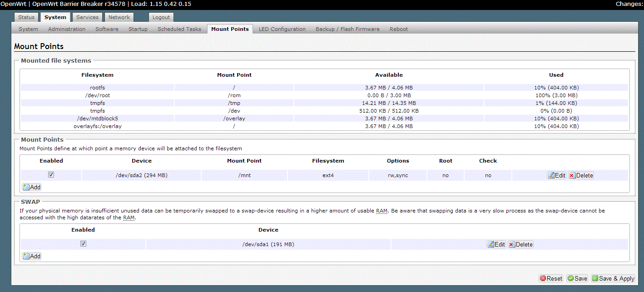Edit the /dev/sda2 mount point entry
The width and height of the screenshot is (644, 292).
pos(556,175)
